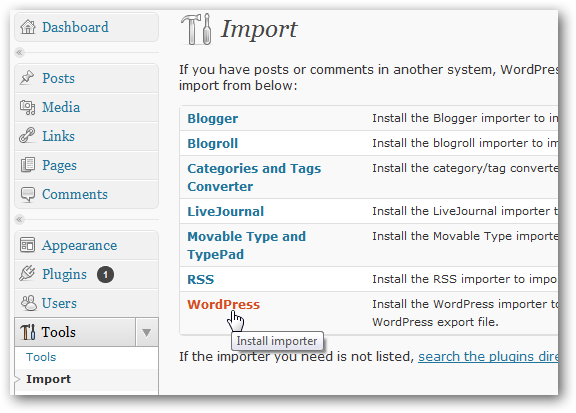
Task: Install the Blogger importer
Action: click(x=213, y=119)
